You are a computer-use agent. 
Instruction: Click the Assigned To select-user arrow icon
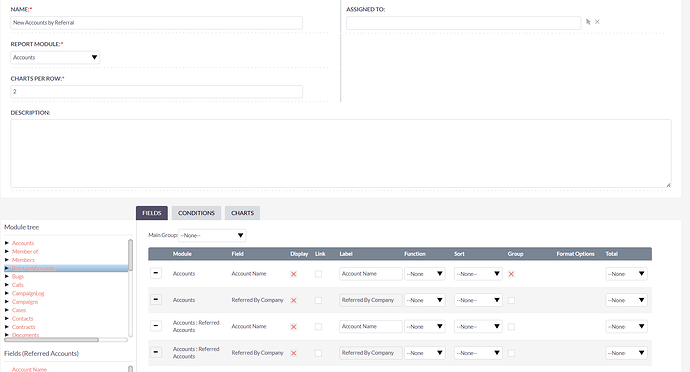588,22
